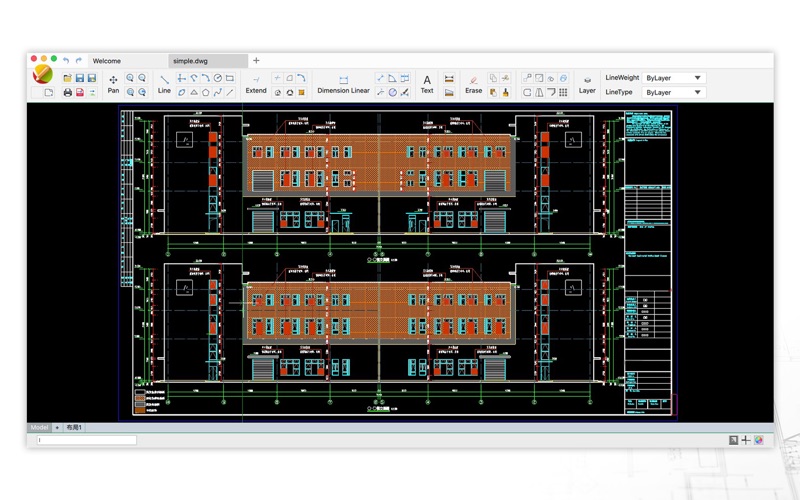Viewport: 800px width, 500px height.
Task: Select the Circle tool
Action: point(218,78)
